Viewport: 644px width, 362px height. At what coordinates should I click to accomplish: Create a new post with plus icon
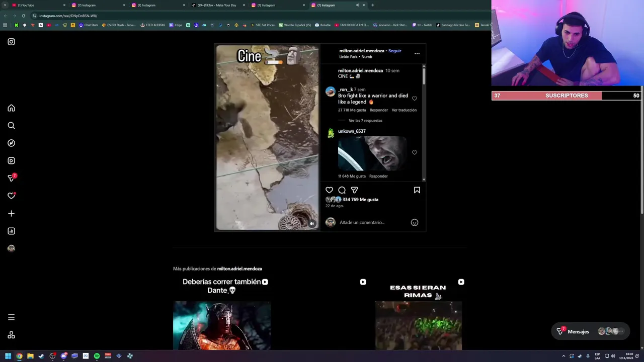coord(11,214)
